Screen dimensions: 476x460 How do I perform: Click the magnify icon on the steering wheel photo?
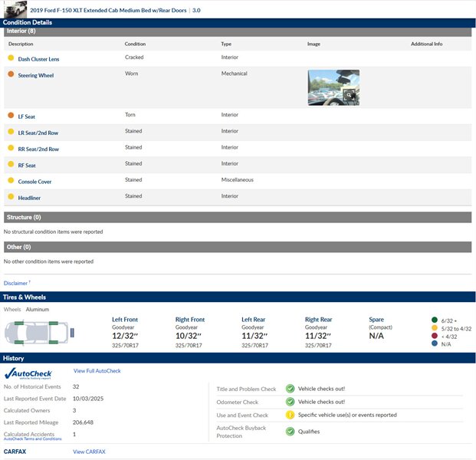pyautogui.click(x=350, y=97)
